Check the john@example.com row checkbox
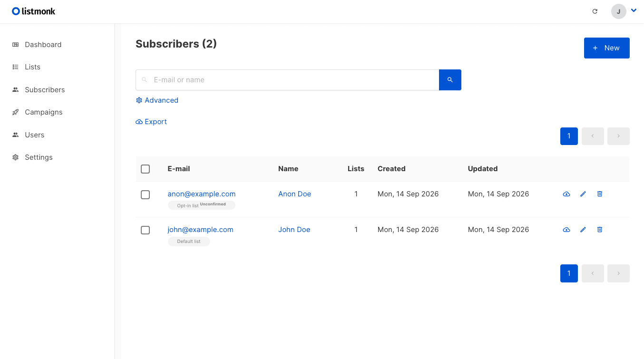The height and width of the screenshot is (359, 644). point(146,230)
